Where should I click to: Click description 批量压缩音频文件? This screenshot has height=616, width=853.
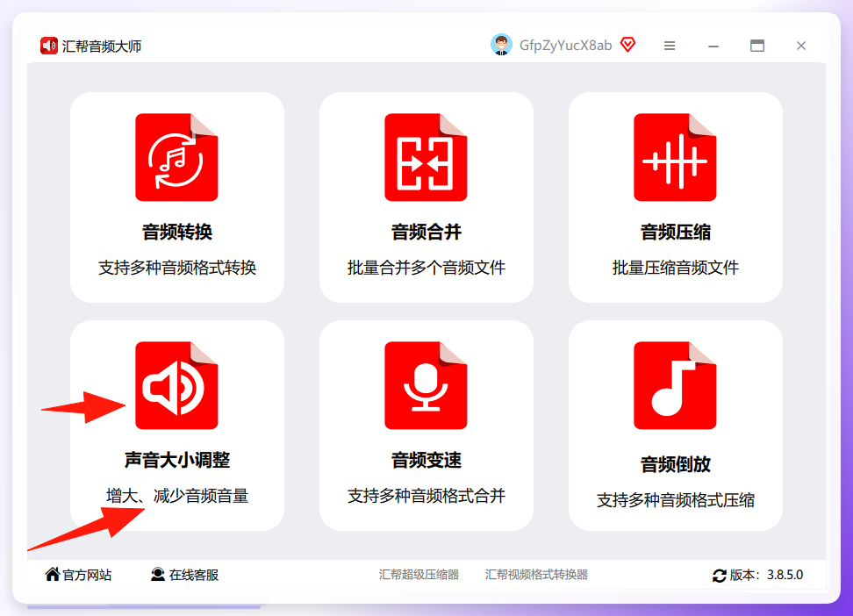point(675,268)
